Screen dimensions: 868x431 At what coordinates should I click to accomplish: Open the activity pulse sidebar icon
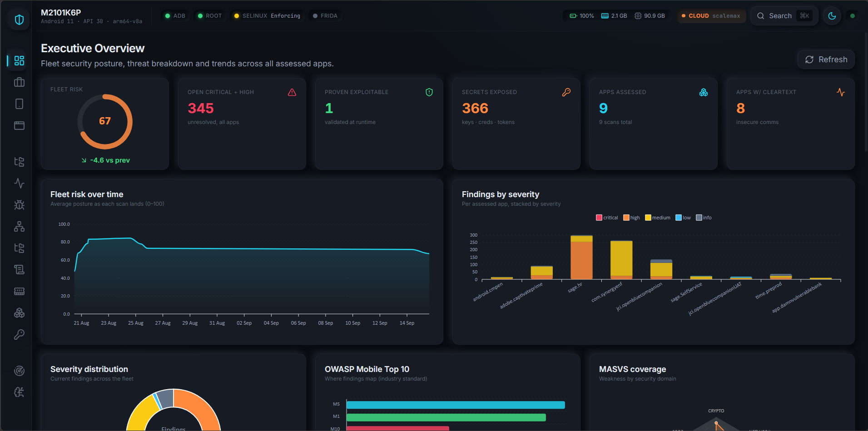point(19,183)
